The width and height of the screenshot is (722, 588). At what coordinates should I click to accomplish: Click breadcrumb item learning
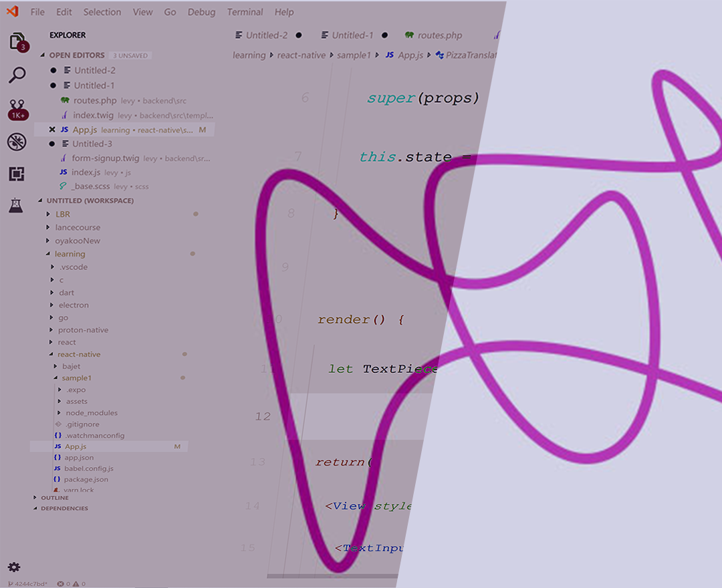tap(249, 55)
